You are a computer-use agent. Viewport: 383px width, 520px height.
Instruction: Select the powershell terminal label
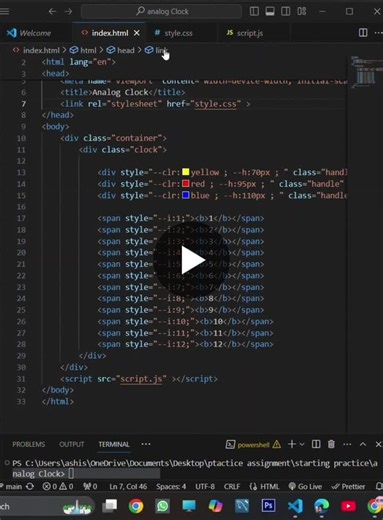tap(253, 445)
